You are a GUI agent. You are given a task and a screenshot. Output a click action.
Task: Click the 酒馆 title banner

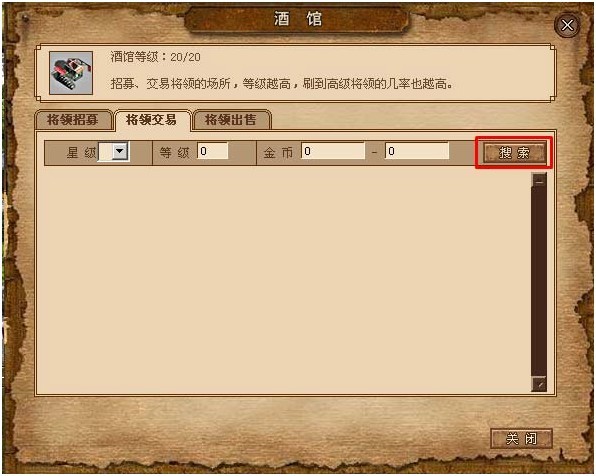coord(297,19)
